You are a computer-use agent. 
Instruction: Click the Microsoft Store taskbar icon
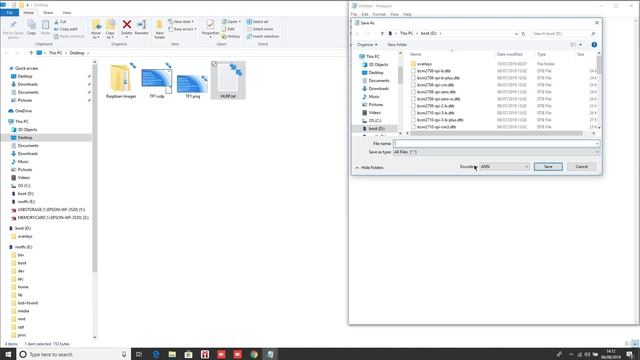[x=189, y=354]
